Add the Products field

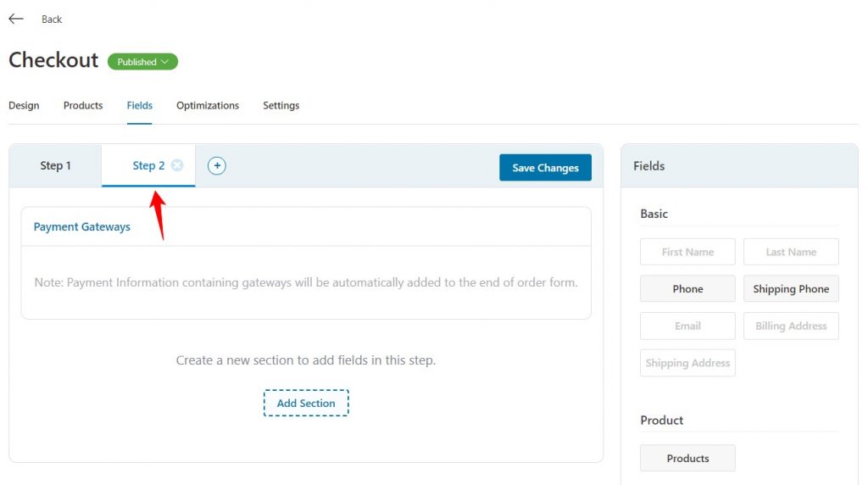687,458
